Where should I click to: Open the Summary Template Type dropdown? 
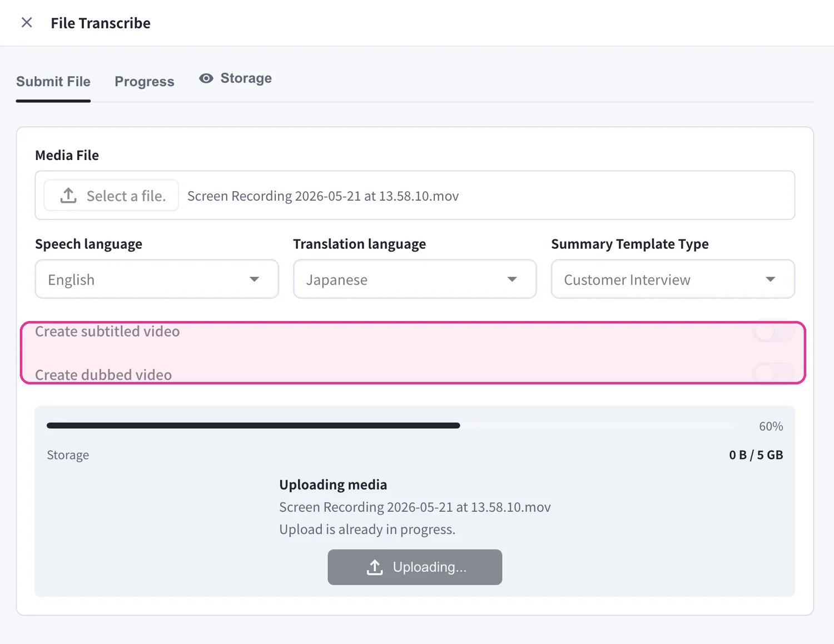click(673, 279)
